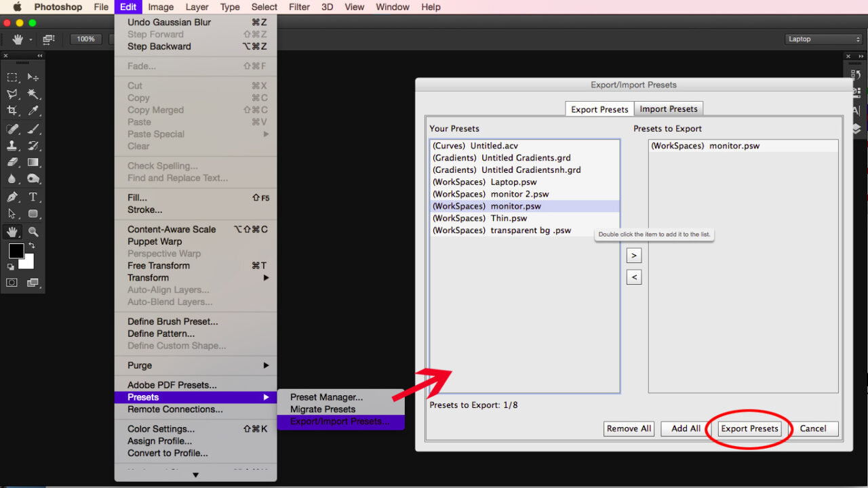The image size is (868, 488).
Task: Expand the Transform submenu
Action: coord(170,278)
